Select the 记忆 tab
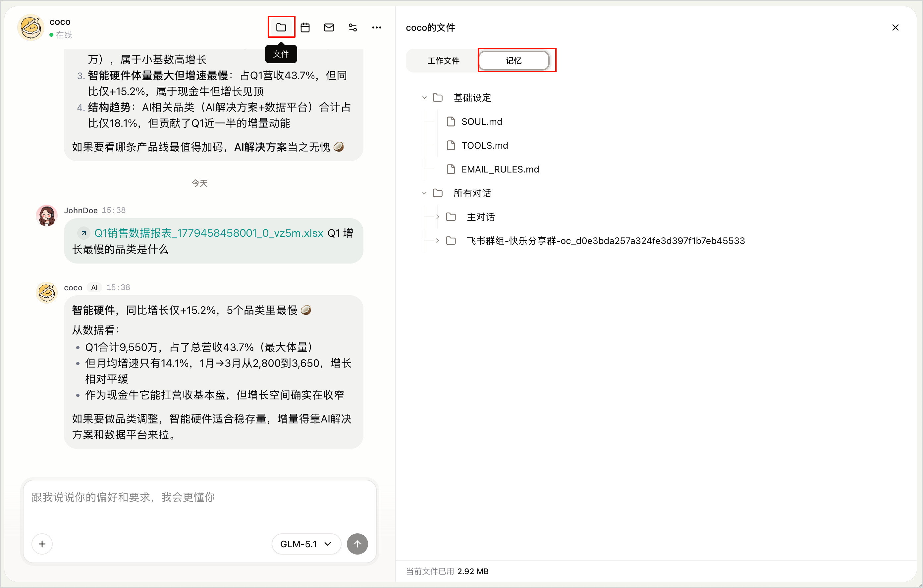 (514, 61)
